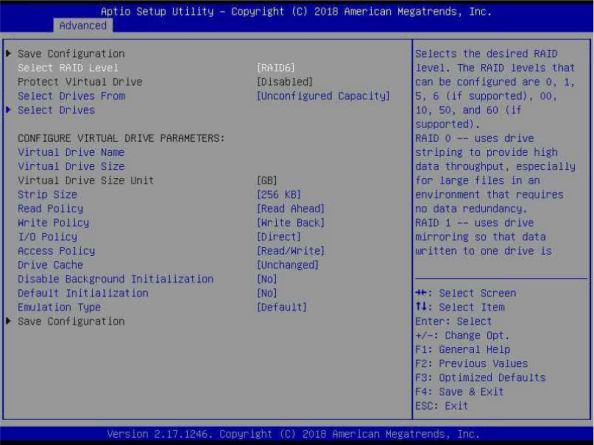594x445 pixels.
Task: Toggle the Disable Background Initialization [No] value
Action: tap(267, 279)
